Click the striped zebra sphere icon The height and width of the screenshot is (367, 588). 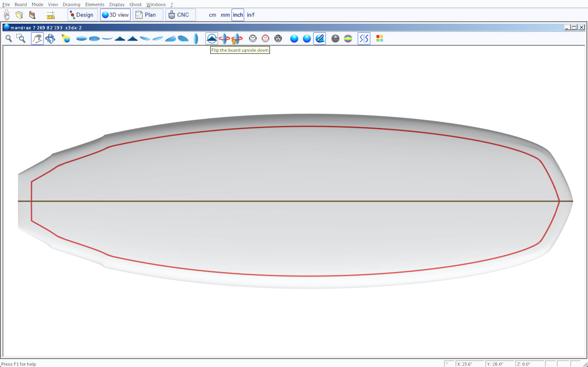(335, 39)
